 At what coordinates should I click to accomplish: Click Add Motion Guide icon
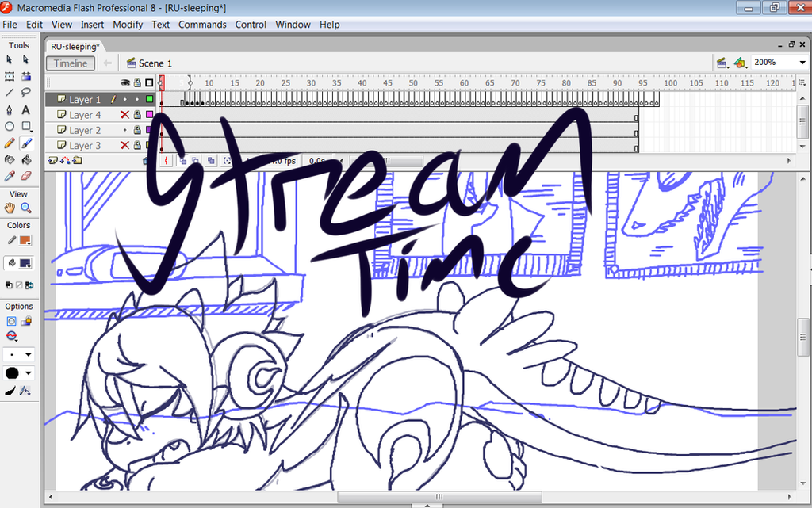click(x=65, y=161)
